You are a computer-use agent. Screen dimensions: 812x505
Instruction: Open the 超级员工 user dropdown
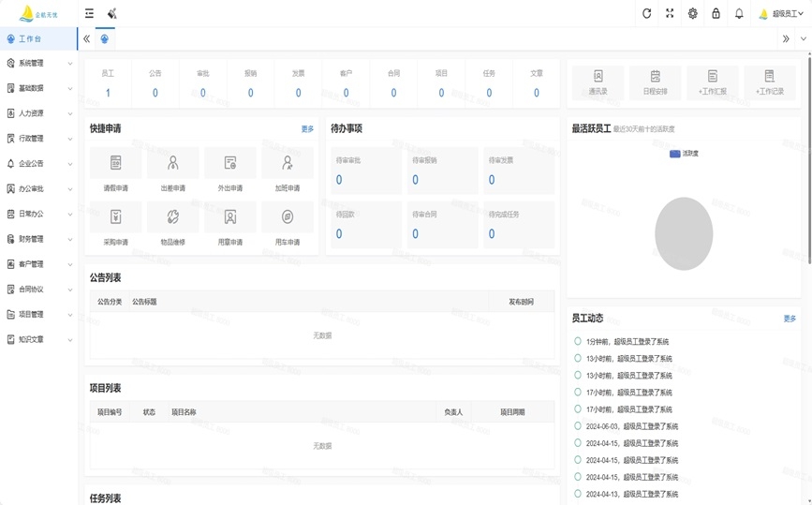click(x=781, y=14)
